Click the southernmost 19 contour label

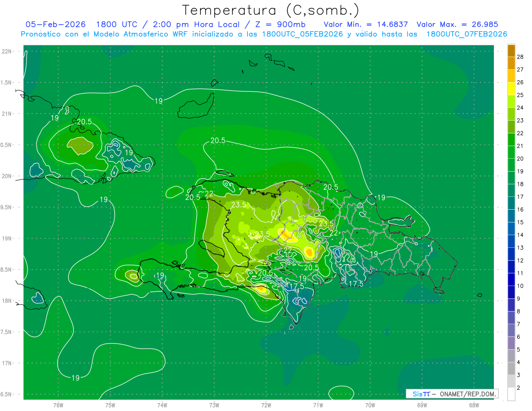pos(75,378)
